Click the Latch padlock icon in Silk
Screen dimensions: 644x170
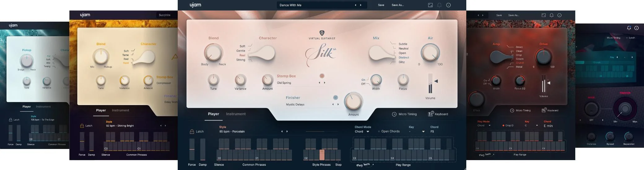[x=192, y=131]
